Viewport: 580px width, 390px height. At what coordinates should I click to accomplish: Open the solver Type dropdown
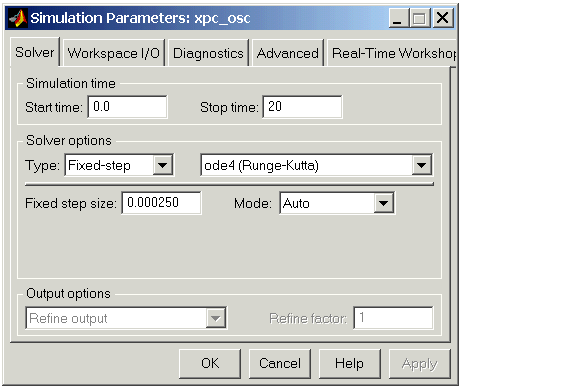(119, 165)
